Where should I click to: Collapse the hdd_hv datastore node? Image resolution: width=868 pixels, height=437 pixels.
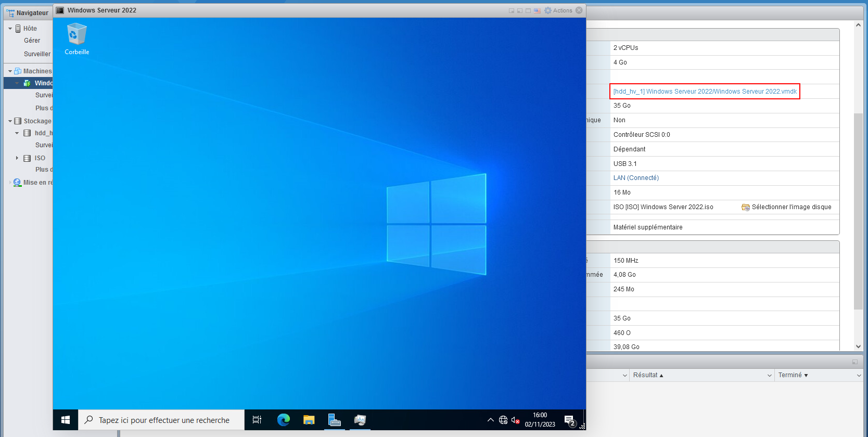coord(17,133)
